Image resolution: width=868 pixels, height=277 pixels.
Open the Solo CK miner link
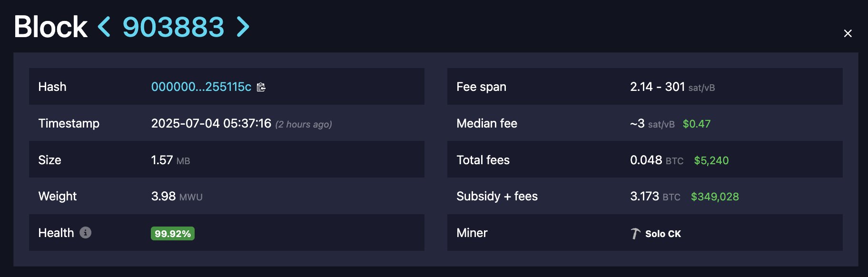[x=663, y=234]
